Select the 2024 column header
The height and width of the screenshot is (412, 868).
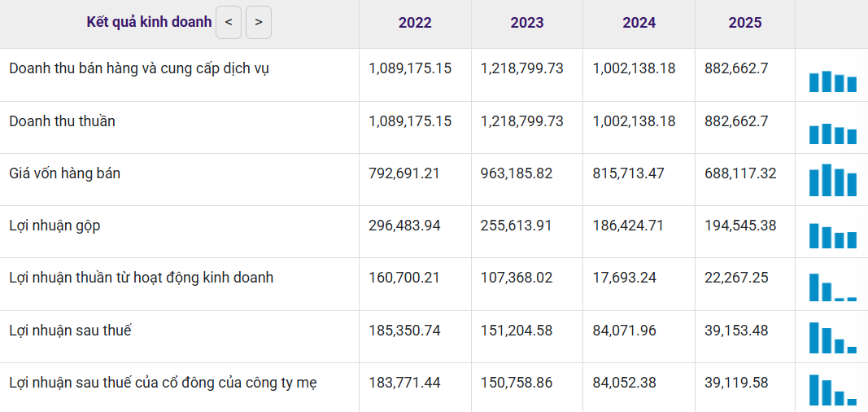point(639,23)
